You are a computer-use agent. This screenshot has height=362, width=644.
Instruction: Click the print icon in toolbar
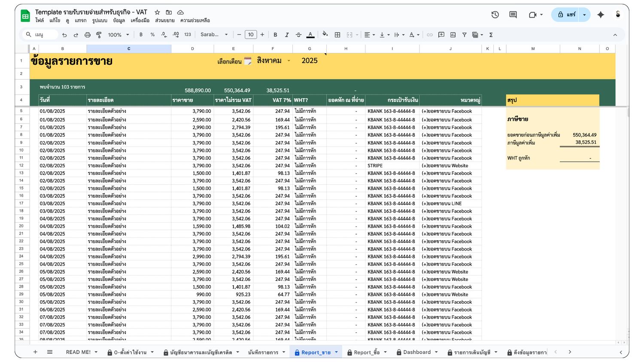(x=88, y=35)
